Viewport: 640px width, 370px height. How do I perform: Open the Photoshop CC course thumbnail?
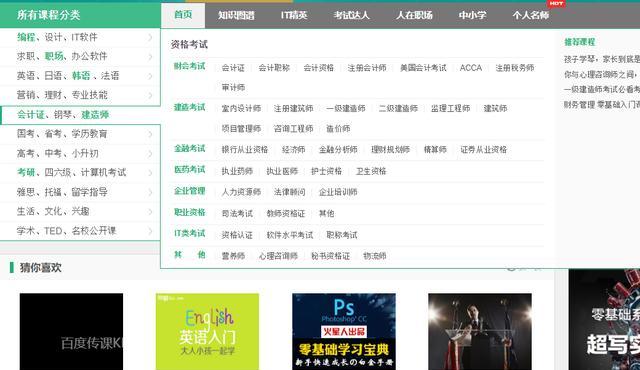[x=344, y=332]
